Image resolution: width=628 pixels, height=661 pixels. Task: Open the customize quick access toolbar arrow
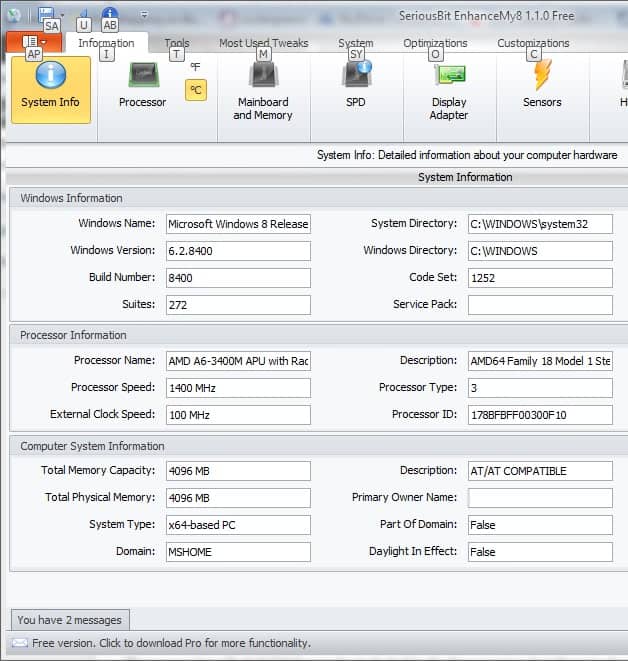144,15
